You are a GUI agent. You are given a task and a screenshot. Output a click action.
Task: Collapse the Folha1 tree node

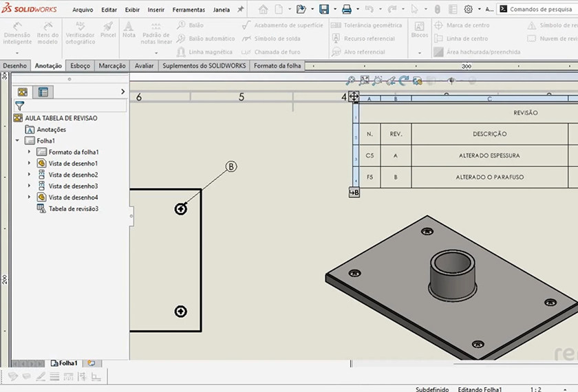[17, 141]
